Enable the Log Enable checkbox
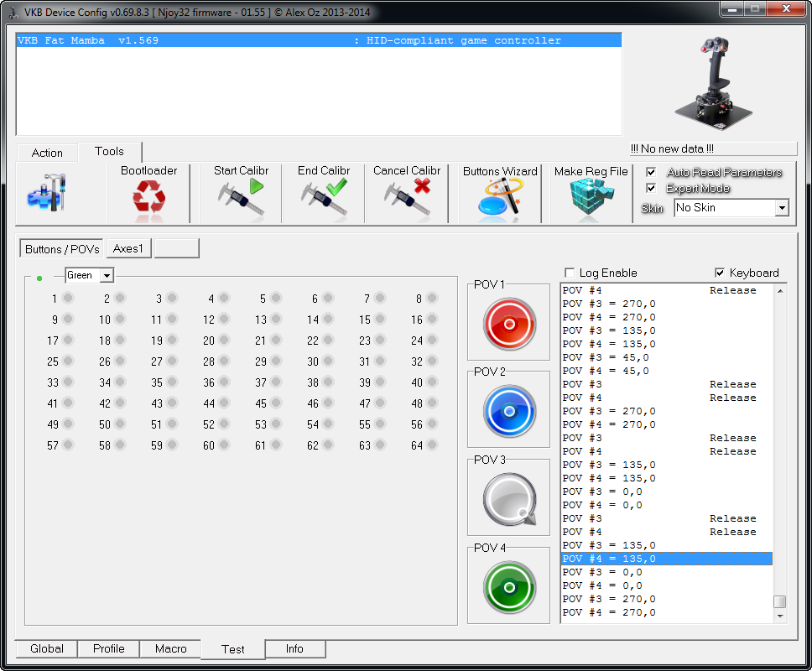The image size is (812, 671). pos(570,273)
